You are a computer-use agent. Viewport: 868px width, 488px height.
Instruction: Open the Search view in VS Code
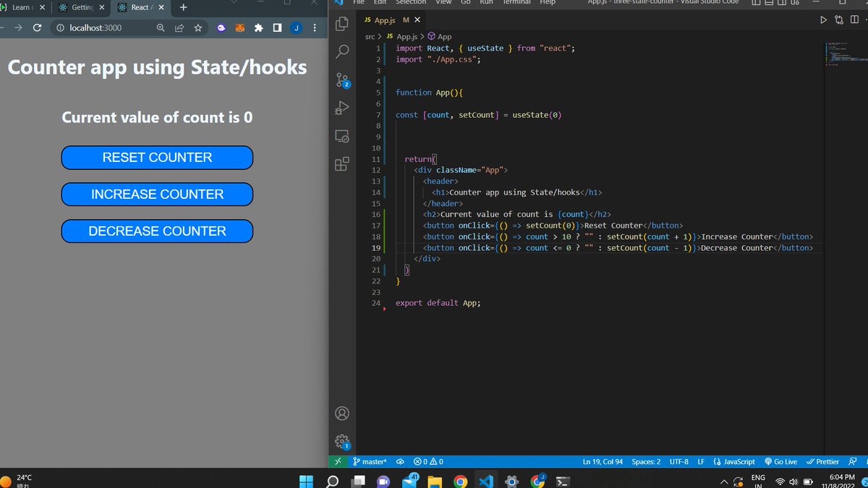pyautogui.click(x=342, y=52)
